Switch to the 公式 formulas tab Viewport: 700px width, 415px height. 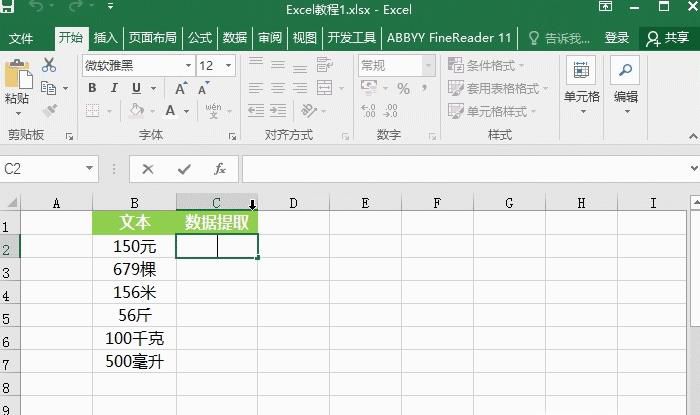click(200, 38)
